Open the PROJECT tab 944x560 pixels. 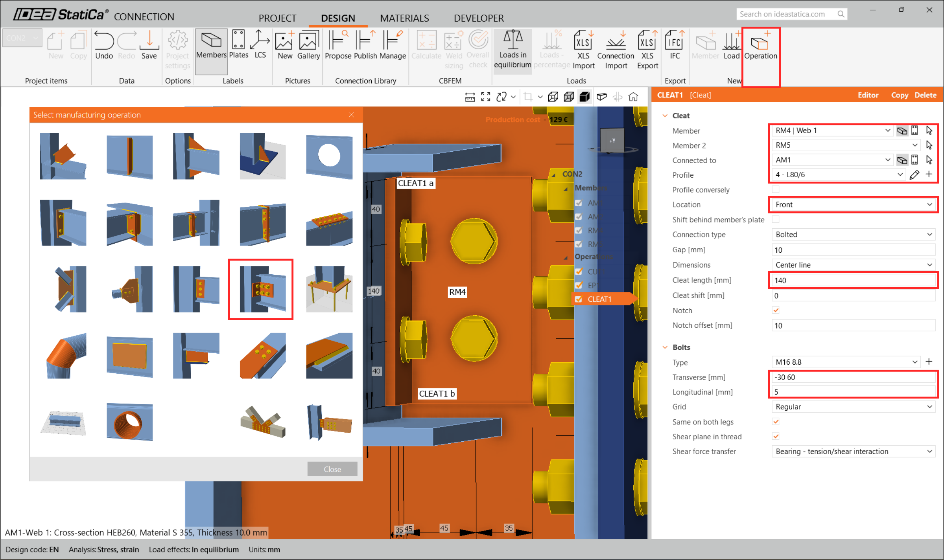(x=277, y=18)
